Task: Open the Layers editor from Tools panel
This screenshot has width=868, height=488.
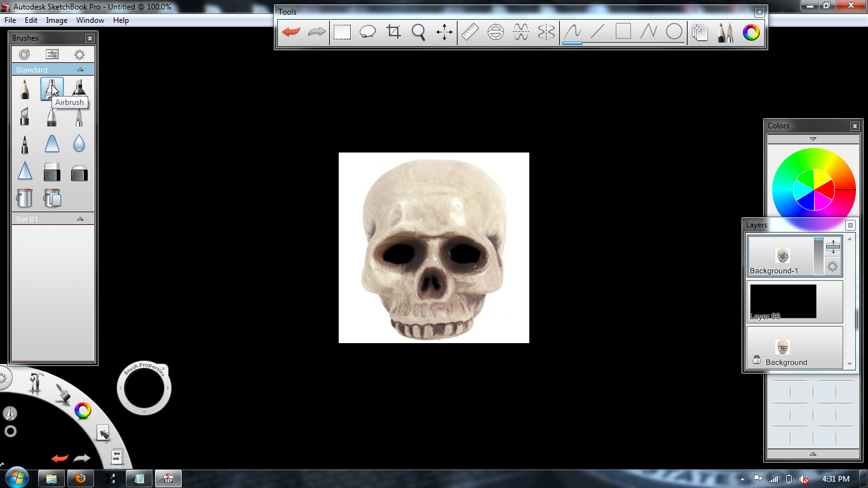Action: [x=700, y=32]
